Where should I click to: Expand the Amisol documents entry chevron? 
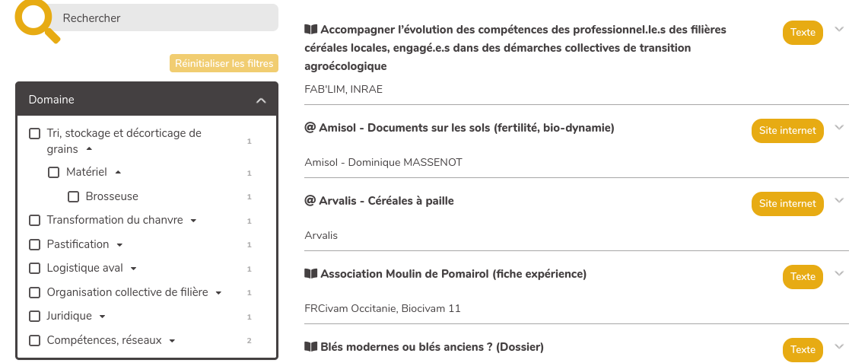pyautogui.click(x=839, y=127)
